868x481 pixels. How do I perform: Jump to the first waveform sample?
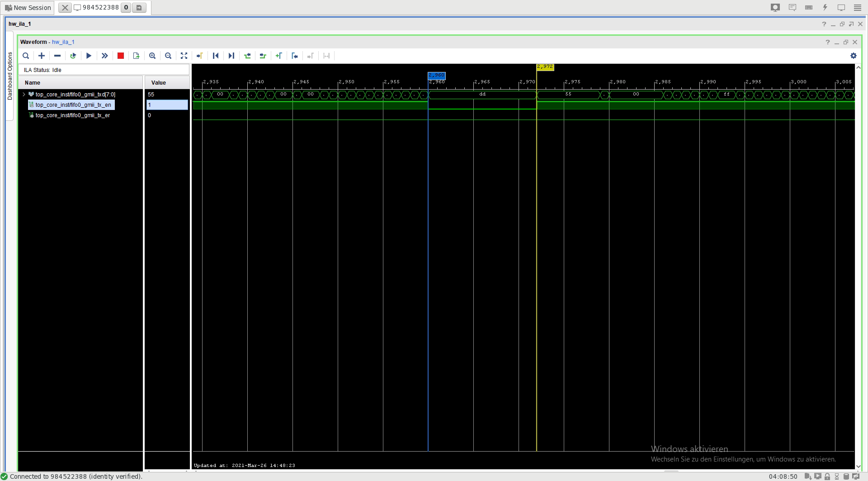[x=216, y=56]
